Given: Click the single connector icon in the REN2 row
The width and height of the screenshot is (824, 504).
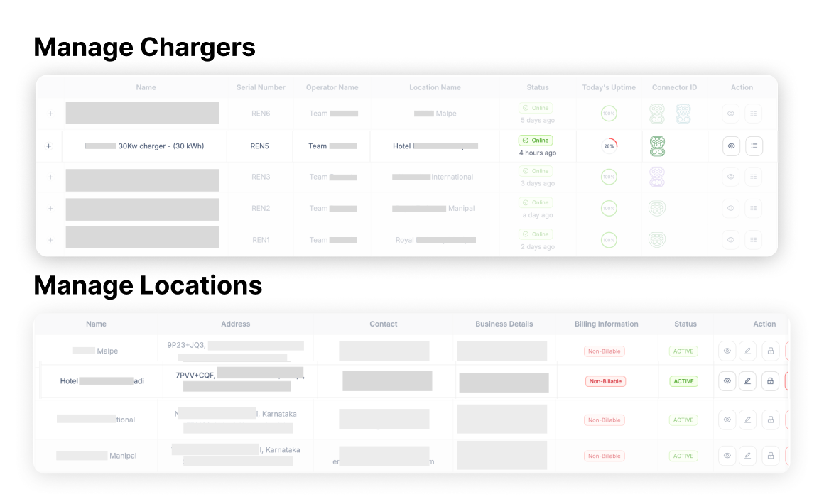Looking at the screenshot, I should click(657, 208).
